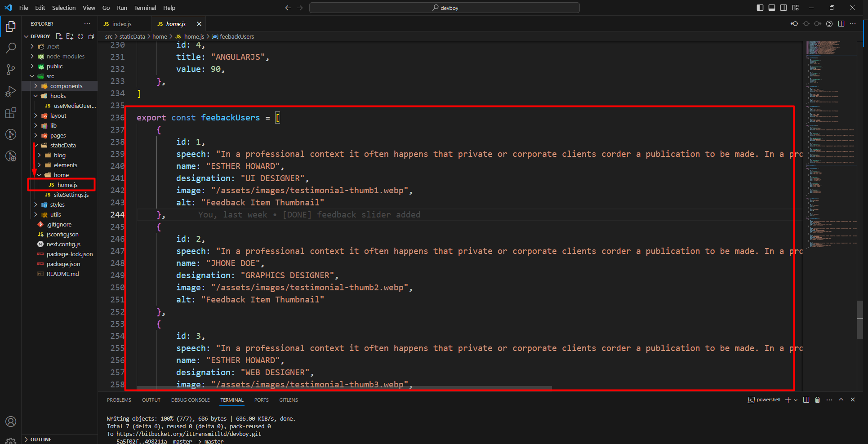The image size is (868, 444).
Task: Toggle the Secondary Side Bar layout button
Action: (783, 8)
